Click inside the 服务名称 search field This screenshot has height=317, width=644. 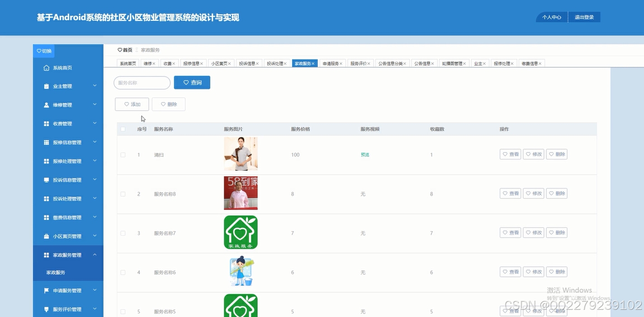[x=142, y=83]
